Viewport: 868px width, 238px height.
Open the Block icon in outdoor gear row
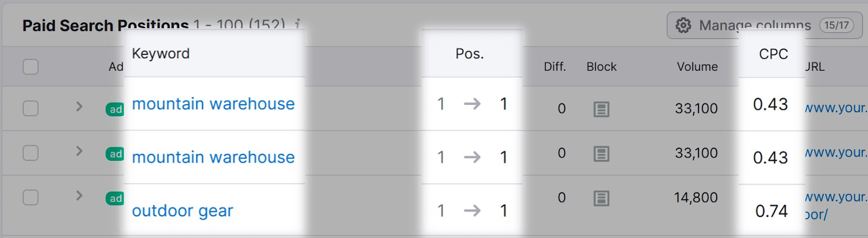tap(601, 198)
